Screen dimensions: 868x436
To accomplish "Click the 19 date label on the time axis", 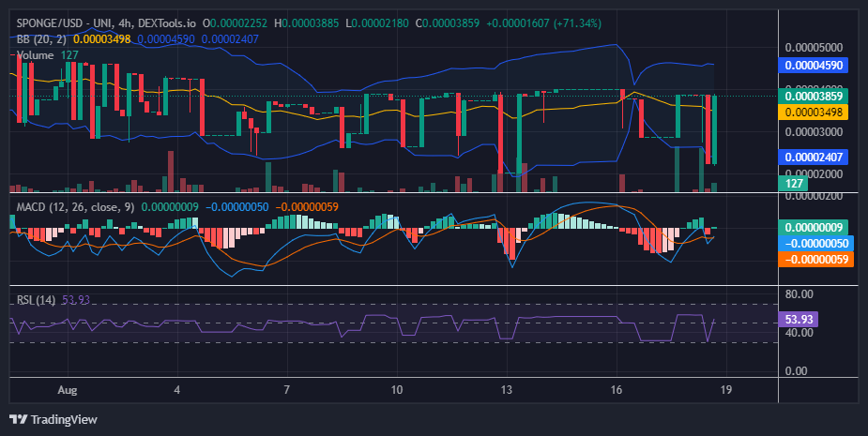I will click(725, 390).
